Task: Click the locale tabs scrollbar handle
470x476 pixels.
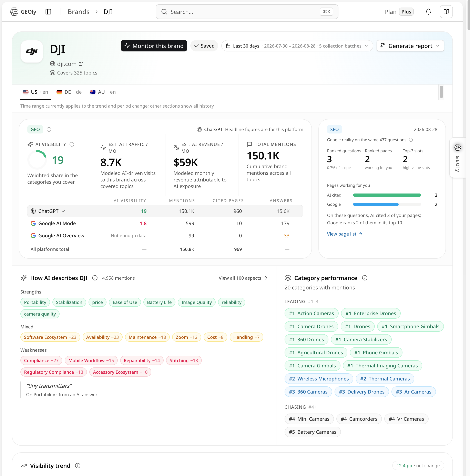Action: [x=441, y=92]
